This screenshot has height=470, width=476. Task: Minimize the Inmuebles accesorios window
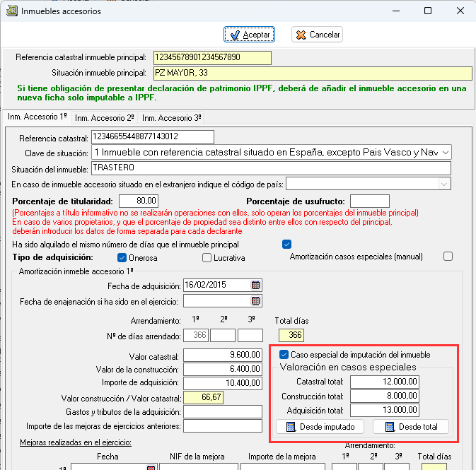point(396,11)
